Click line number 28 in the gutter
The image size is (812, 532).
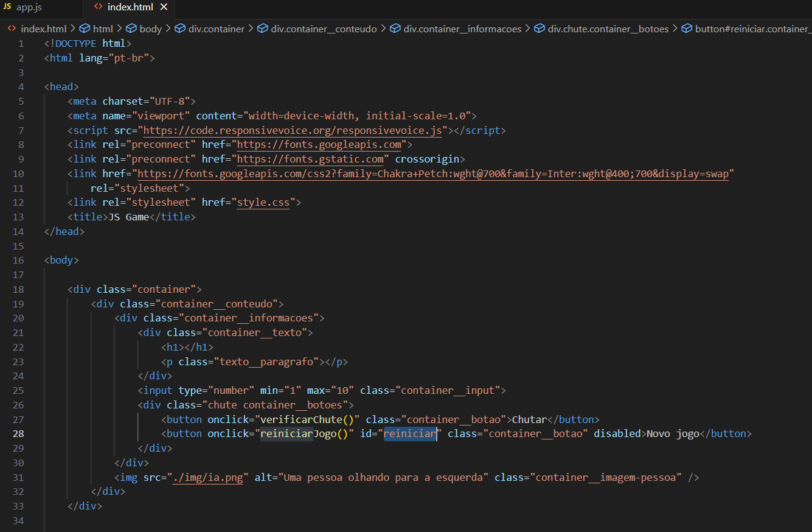(x=18, y=433)
